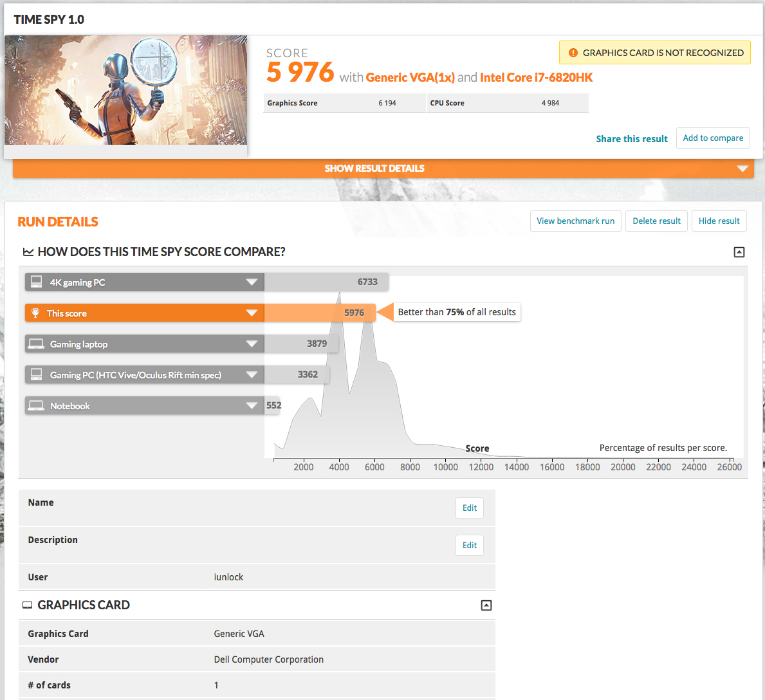Click the '# of cards' row label
Image resolution: width=765 pixels, height=700 pixels.
50,685
